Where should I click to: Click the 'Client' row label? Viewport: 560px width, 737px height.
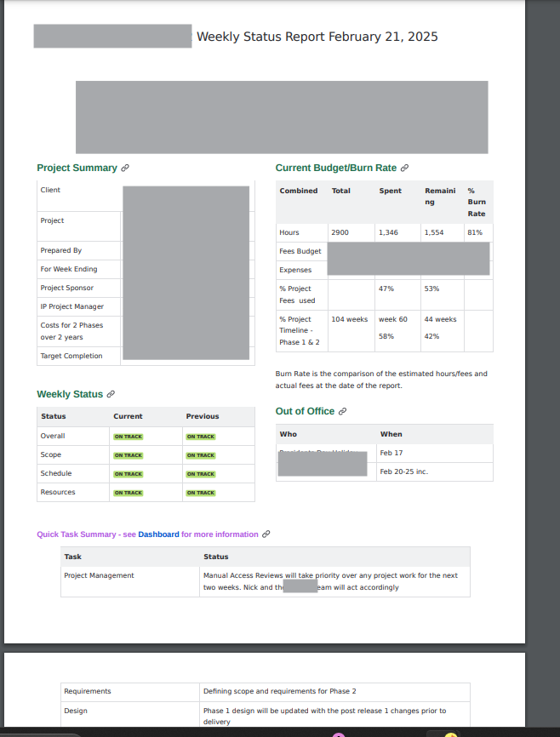point(50,190)
